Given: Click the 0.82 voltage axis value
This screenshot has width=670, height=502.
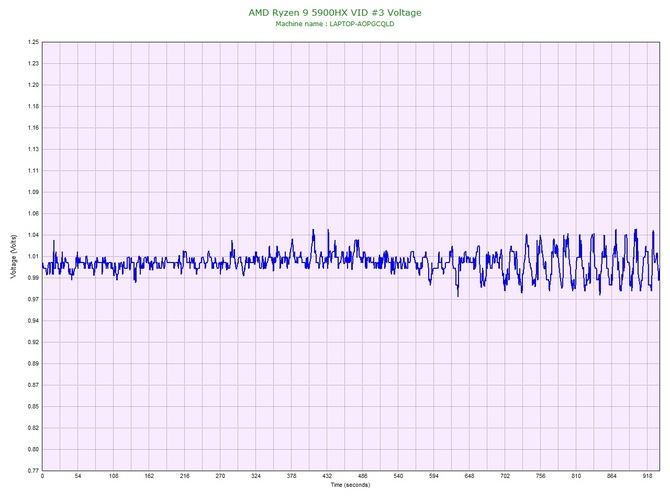Looking at the screenshot, I should tap(33, 428).
